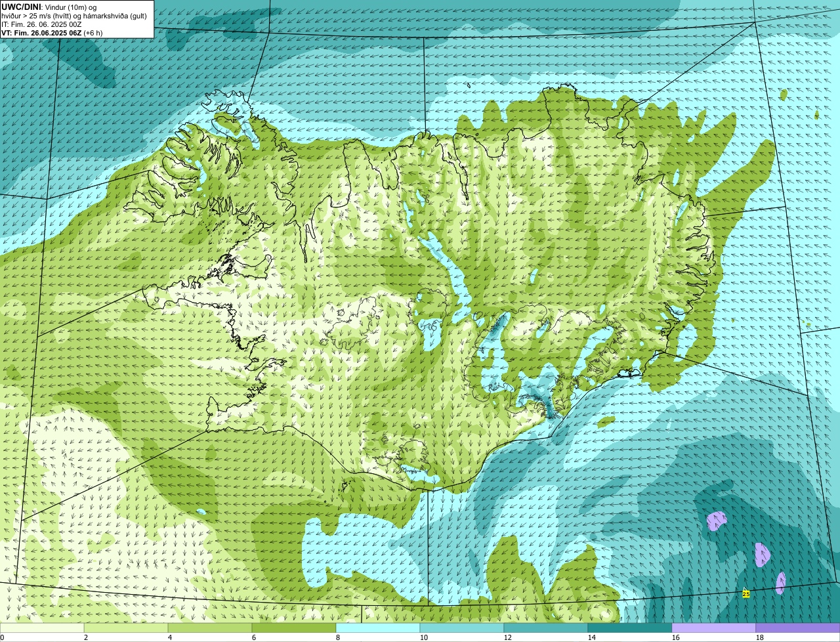Click the legend scale label 0
Screen dimensions: 840x642
tap(3, 637)
